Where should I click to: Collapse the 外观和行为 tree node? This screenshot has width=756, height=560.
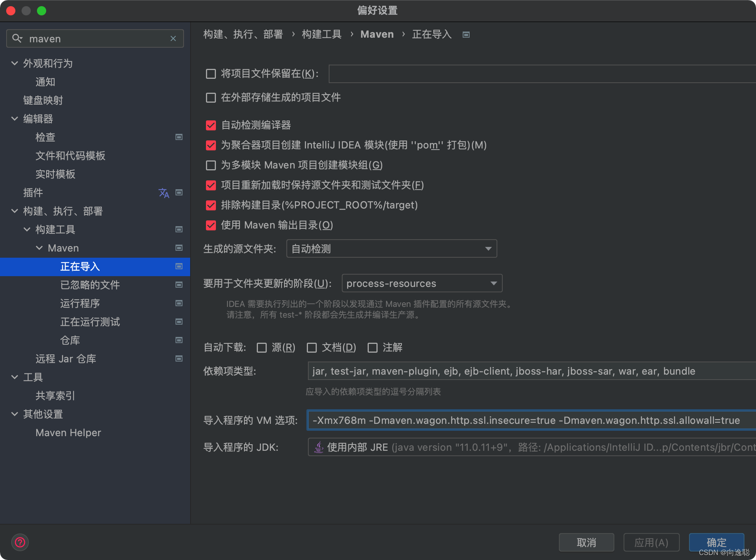(x=15, y=63)
